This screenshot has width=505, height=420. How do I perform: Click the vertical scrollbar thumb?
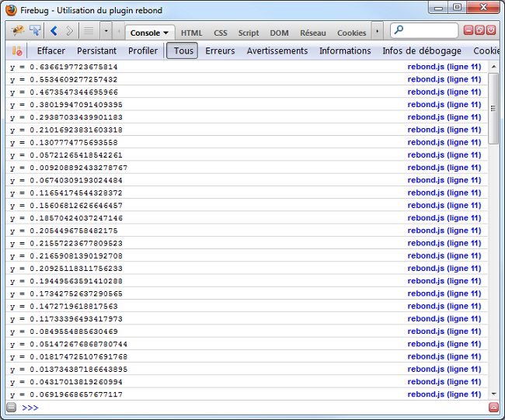click(x=493, y=107)
